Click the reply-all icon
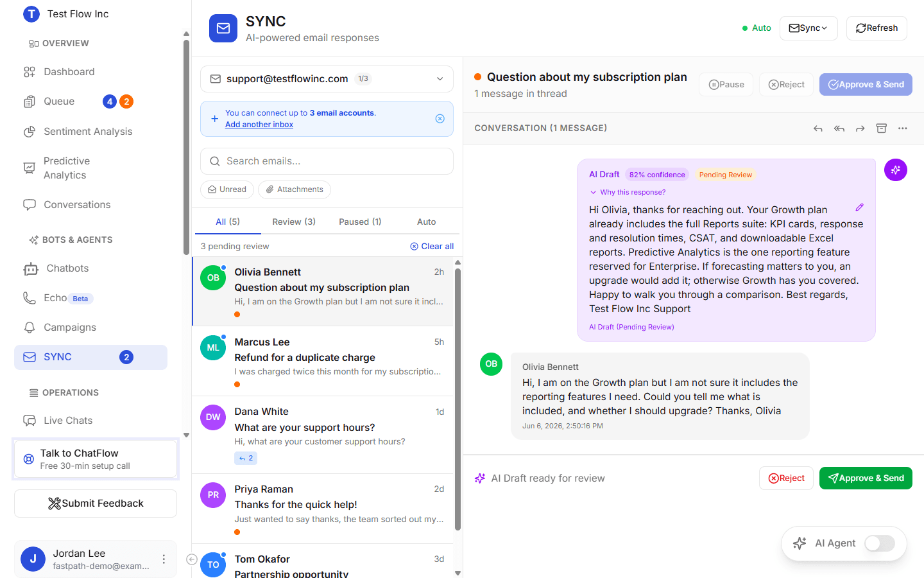Screen dimensions: 924x578 coord(839,128)
